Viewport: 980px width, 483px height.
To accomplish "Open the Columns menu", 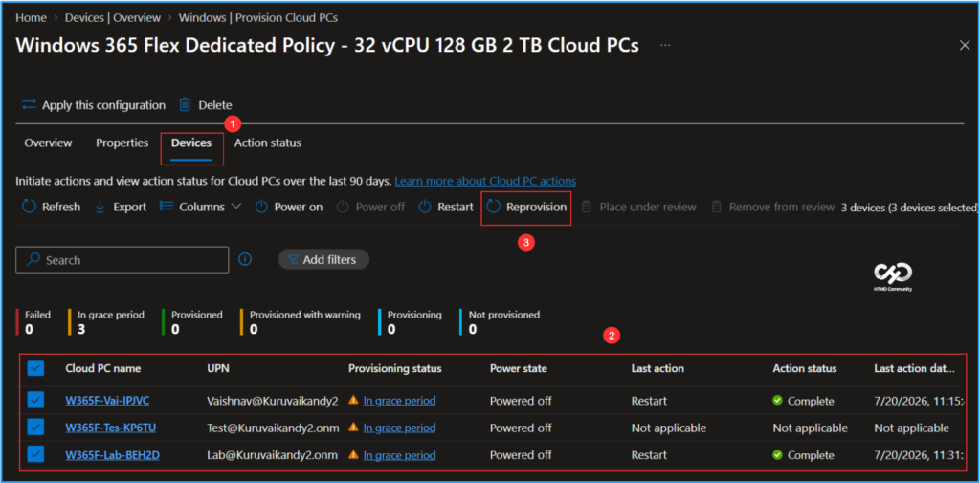I will coord(200,207).
